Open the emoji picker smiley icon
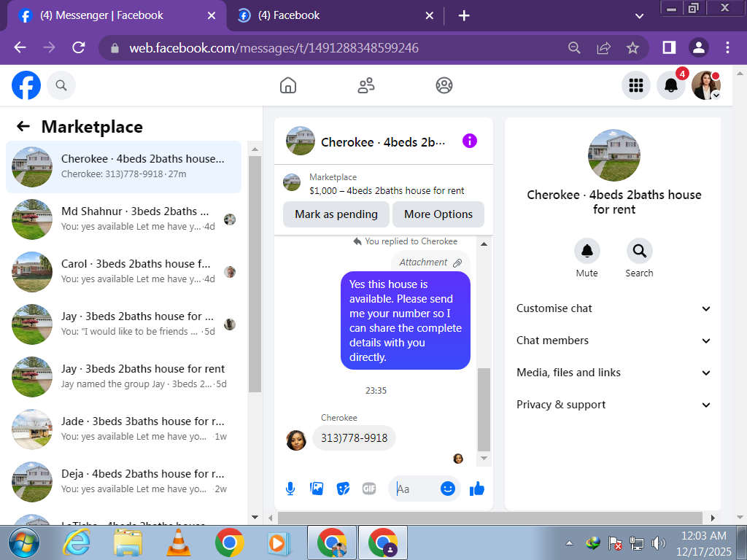Image resolution: width=747 pixels, height=560 pixels. [x=448, y=489]
